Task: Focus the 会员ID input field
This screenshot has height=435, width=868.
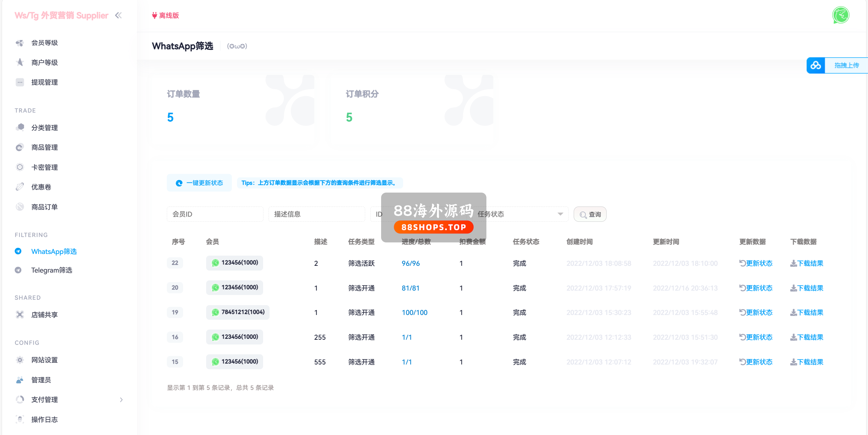Action: [x=215, y=214]
